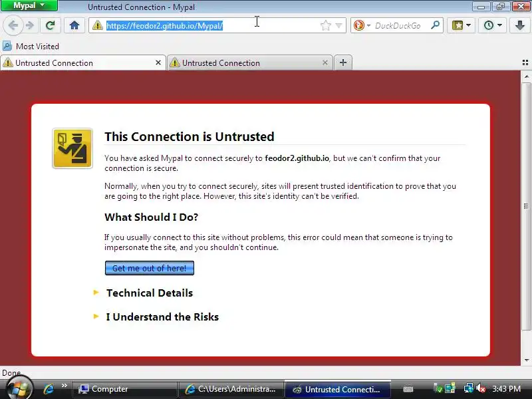Minimize the Mypal window
532x399 pixels.
tap(481, 6)
